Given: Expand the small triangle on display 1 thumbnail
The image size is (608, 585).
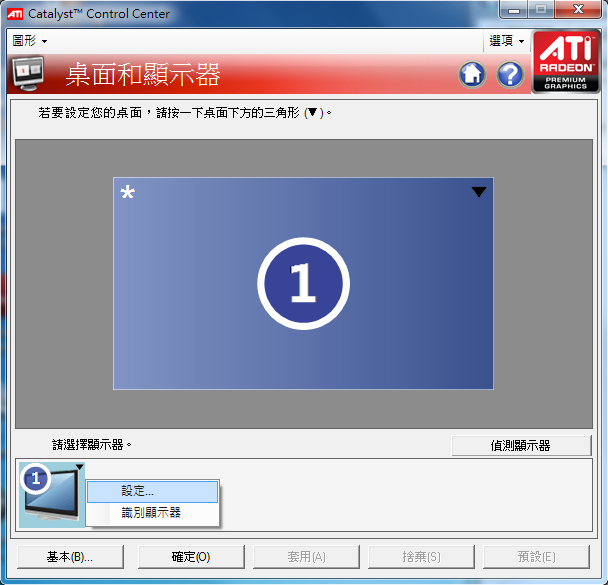Looking at the screenshot, I should tap(79, 467).
